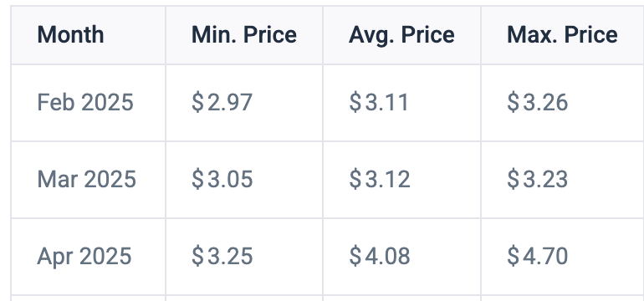Click the Max. Price column header
644x301 pixels.
point(562,35)
